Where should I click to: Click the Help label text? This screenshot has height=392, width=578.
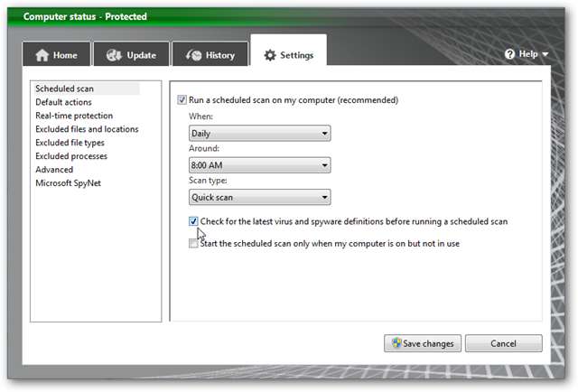pos(528,54)
